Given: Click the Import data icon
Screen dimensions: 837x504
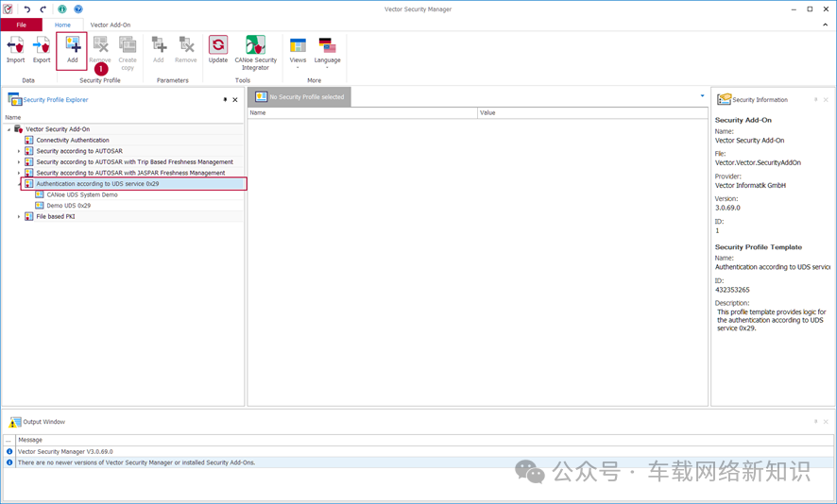Looking at the screenshot, I should pyautogui.click(x=15, y=45).
